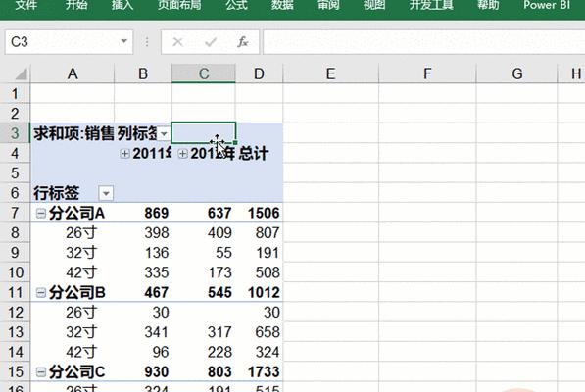Select the 分公司B label cell
Image resolution: width=585 pixels, height=392 pixels.
[73, 292]
